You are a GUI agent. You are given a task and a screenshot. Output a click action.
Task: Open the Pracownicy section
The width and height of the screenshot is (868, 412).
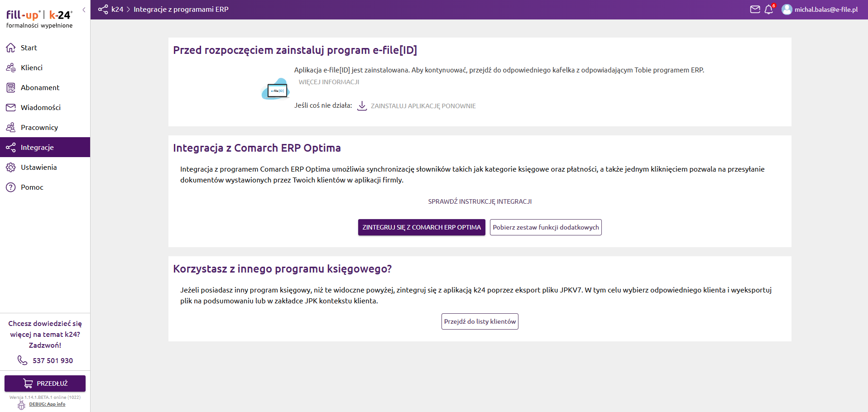point(39,127)
